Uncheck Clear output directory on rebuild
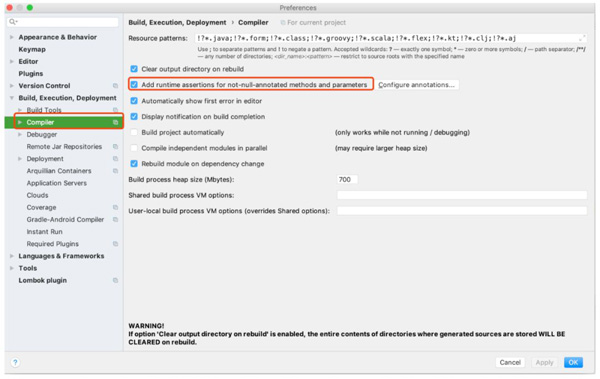This screenshot has width=600, height=379. (x=134, y=69)
